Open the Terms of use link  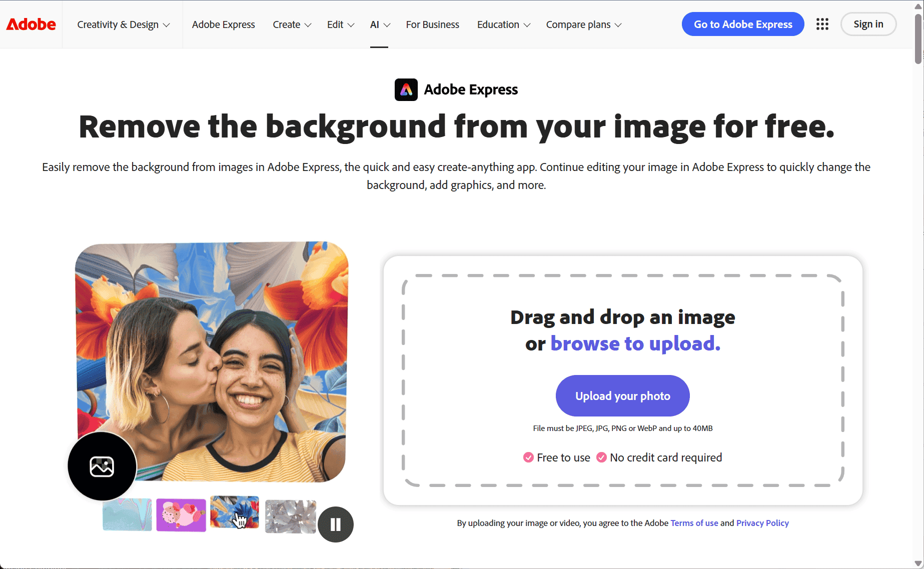694,522
